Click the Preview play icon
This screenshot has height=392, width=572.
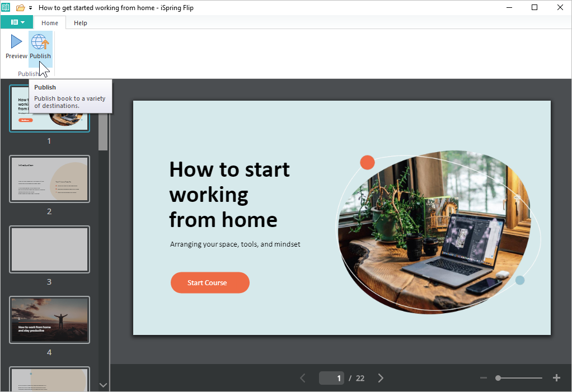click(16, 42)
